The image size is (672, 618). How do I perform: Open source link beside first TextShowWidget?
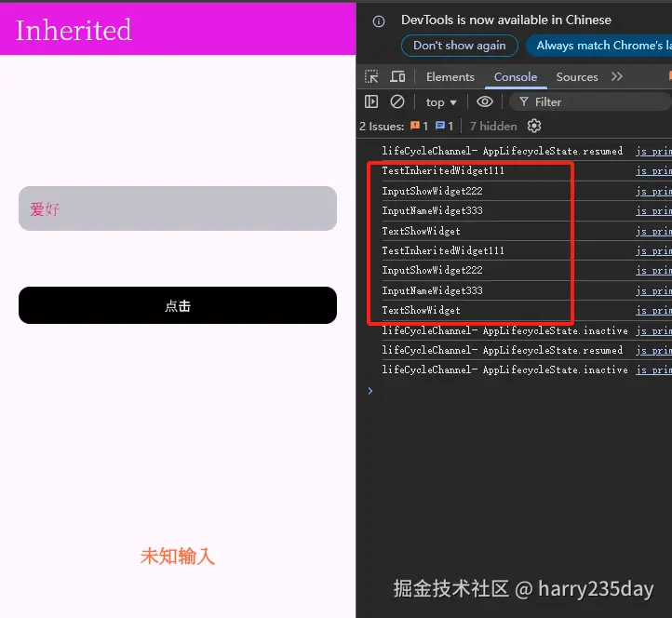point(653,231)
